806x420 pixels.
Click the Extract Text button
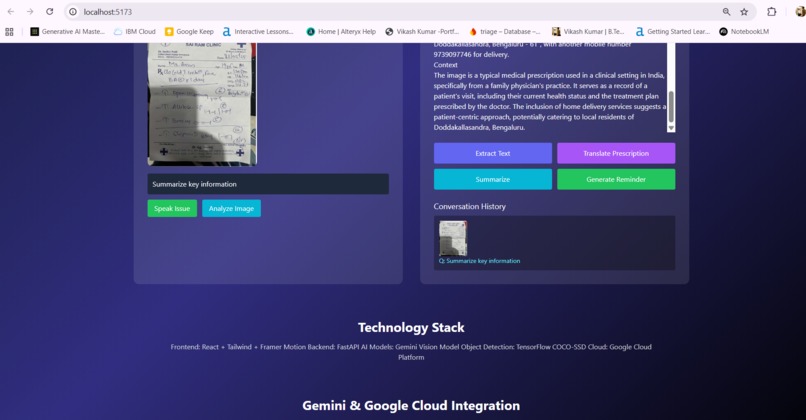click(492, 153)
